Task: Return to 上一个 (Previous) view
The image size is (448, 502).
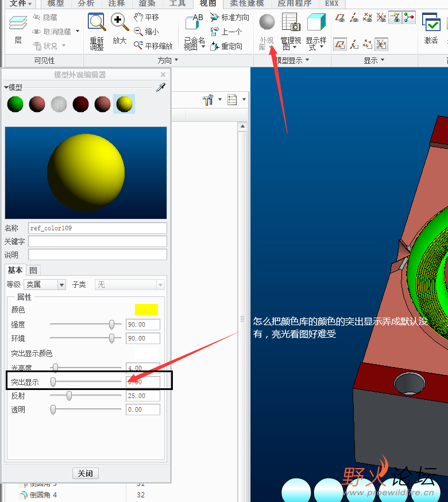Action: click(226, 32)
